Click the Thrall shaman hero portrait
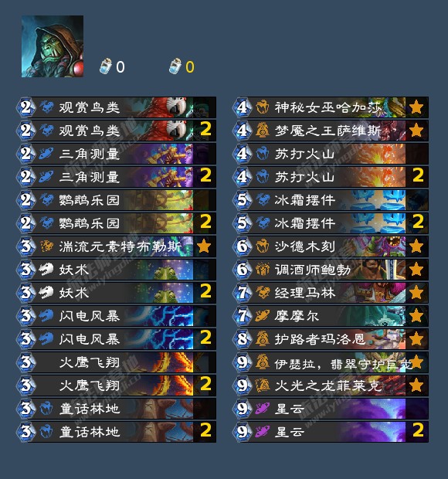The height and width of the screenshot is (479, 448). pos(53,46)
